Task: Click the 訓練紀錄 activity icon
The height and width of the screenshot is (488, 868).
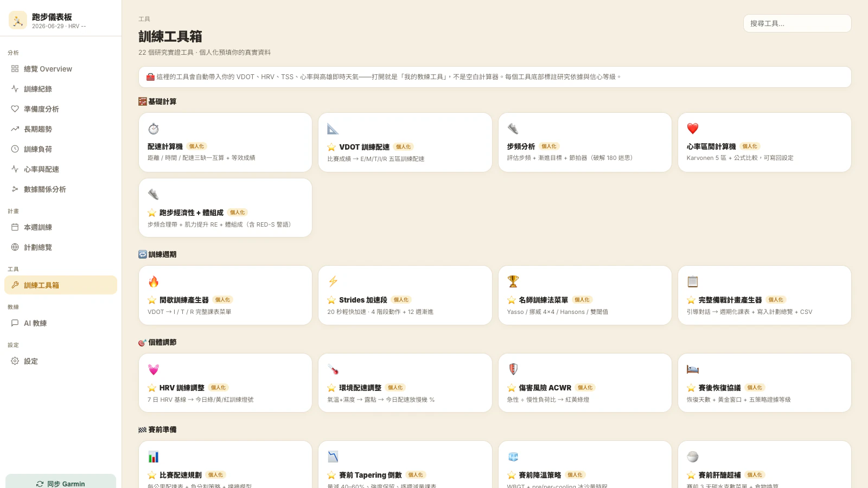Action: [x=15, y=89]
